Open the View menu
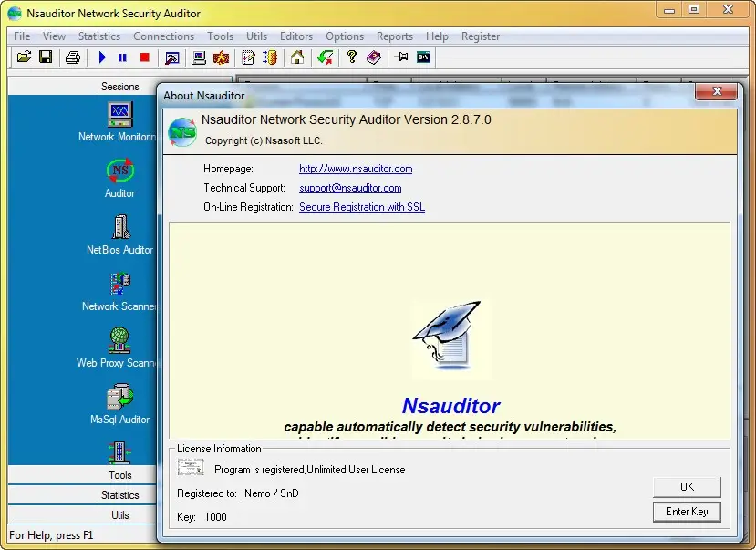The height and width of the screenshot is (550, 756). coord(54,36)
